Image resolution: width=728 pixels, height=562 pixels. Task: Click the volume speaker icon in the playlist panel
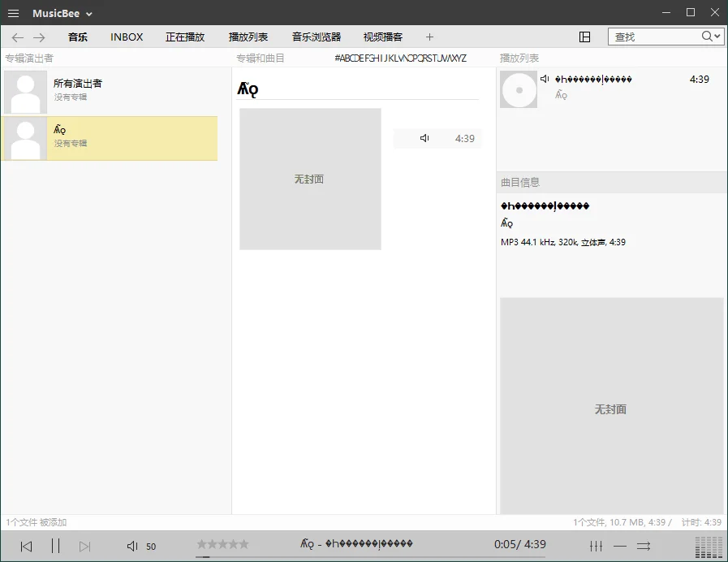click(545, 78)
